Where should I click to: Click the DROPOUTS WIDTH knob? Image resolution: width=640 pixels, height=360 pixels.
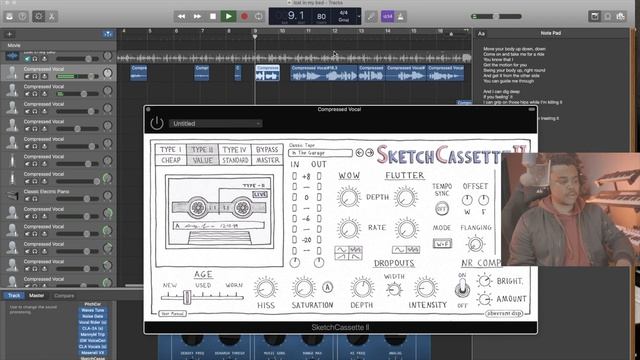[394, 289]
